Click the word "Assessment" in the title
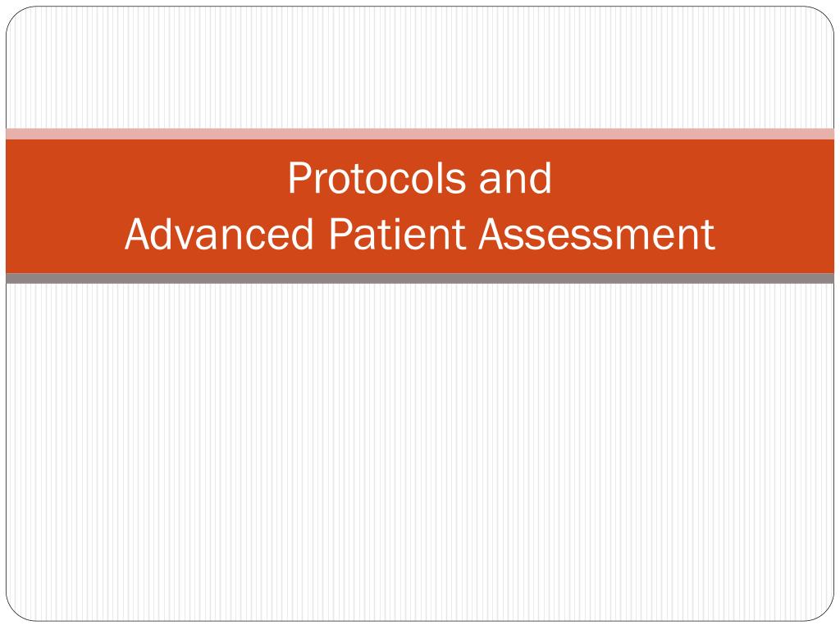The height and width of the screenshot is (630, 840). click(x=596, y=234)
